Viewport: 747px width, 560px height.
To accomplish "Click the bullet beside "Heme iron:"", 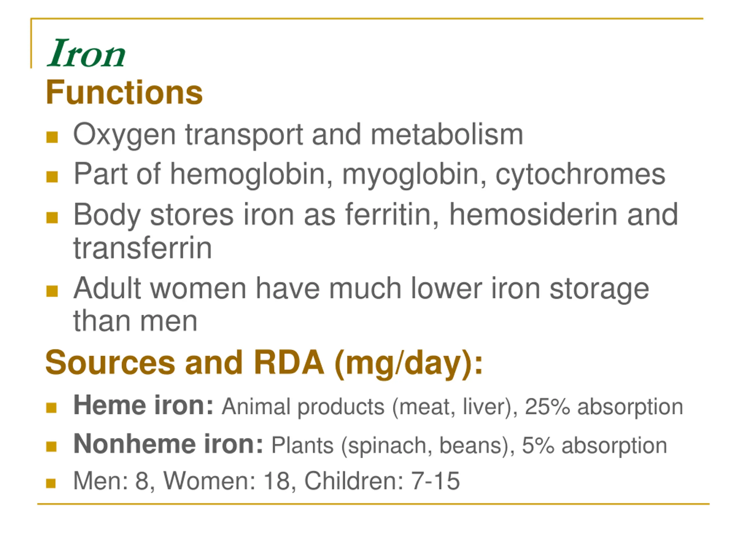I will pos(51,407).
